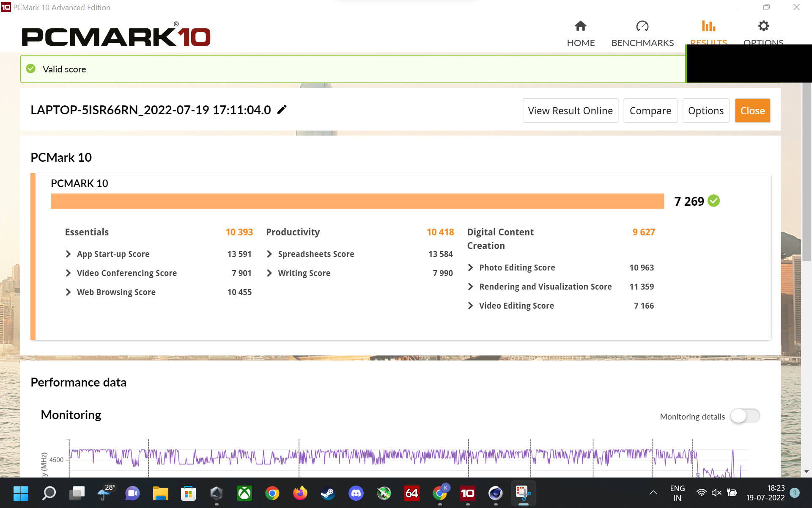Viewport: 812px width, 508px height.
Task: Go to the HOME tab
Action: 581,34
